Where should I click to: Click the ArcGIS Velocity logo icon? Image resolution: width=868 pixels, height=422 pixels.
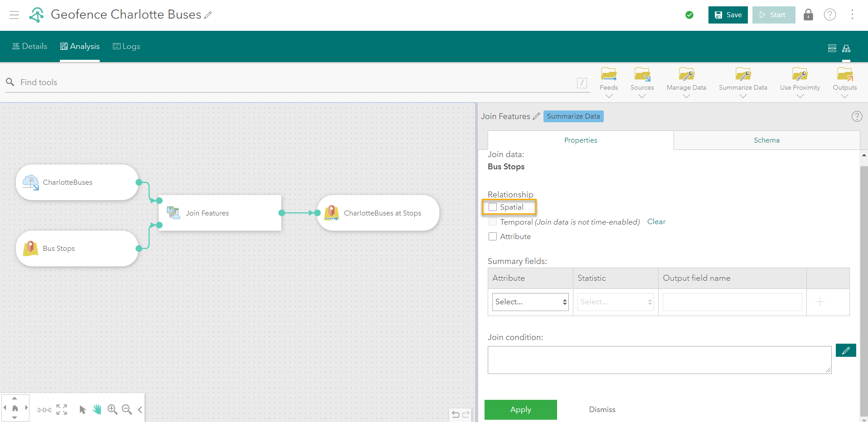(x=36, y=15)
